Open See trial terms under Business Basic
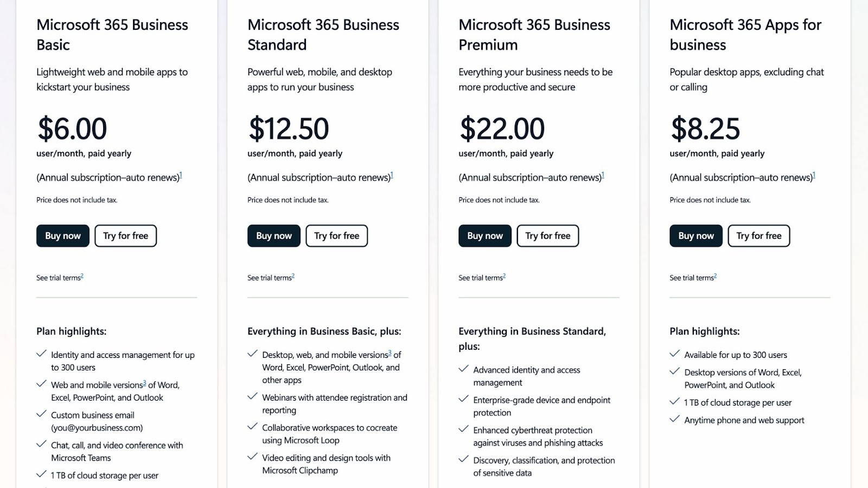 [x=58, y=277]
